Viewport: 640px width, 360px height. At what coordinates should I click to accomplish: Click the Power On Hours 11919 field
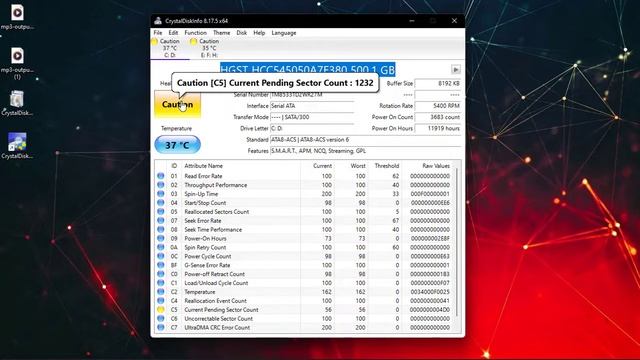438,128
